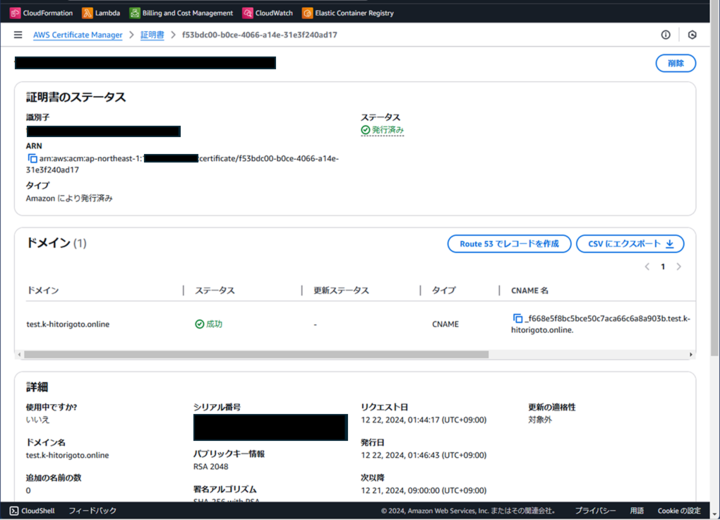The width and height of the screenshot is (720, 520).
Task: Open the hamburger navigation menu
Action: pyautogui.click(x=18, y=35)
